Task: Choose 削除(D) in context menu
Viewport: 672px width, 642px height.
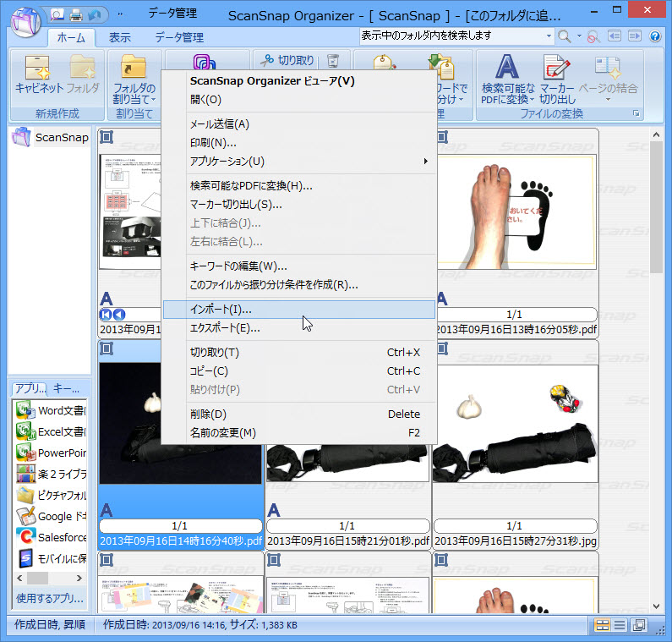Action: click(x=299, y=414)
